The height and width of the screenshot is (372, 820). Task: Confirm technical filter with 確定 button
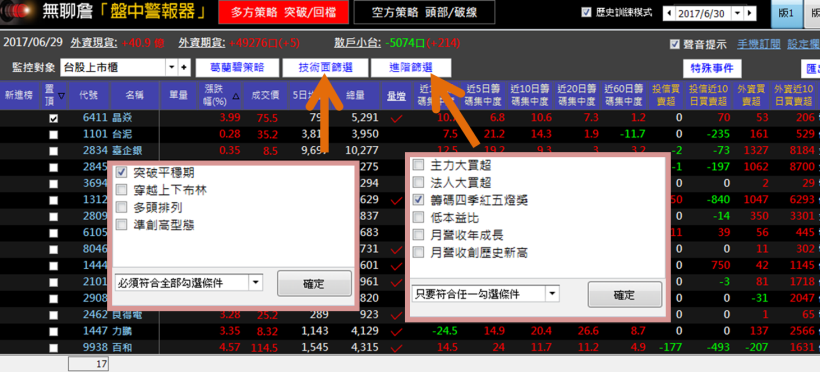tap(314, 284)
